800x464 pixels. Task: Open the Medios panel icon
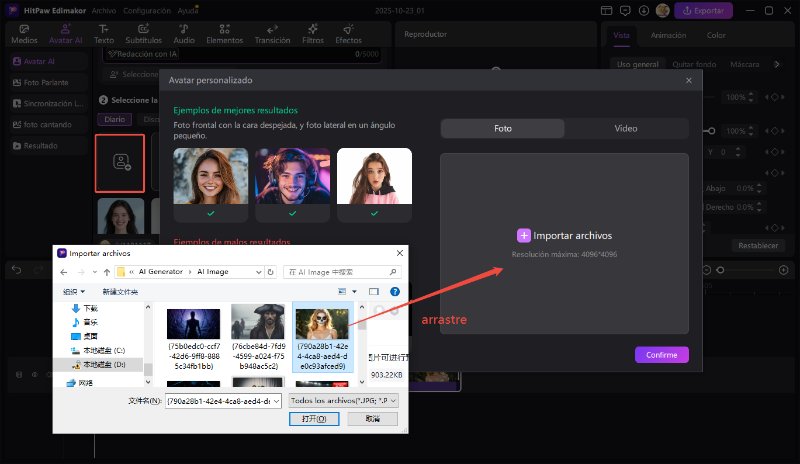(22, 35)
